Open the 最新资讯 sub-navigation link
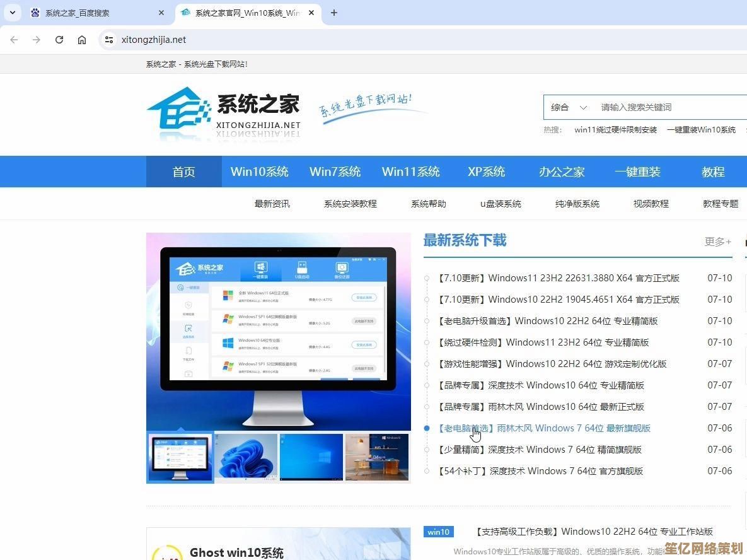This screenshot has width=747, height=560. pos(272,204)
